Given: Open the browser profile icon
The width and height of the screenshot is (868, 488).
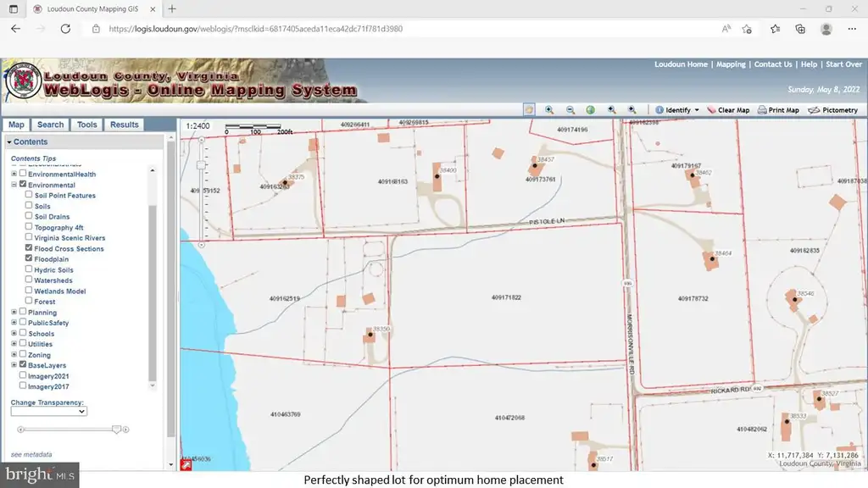Looking at the screenshot, I should (x=826, y=29).
